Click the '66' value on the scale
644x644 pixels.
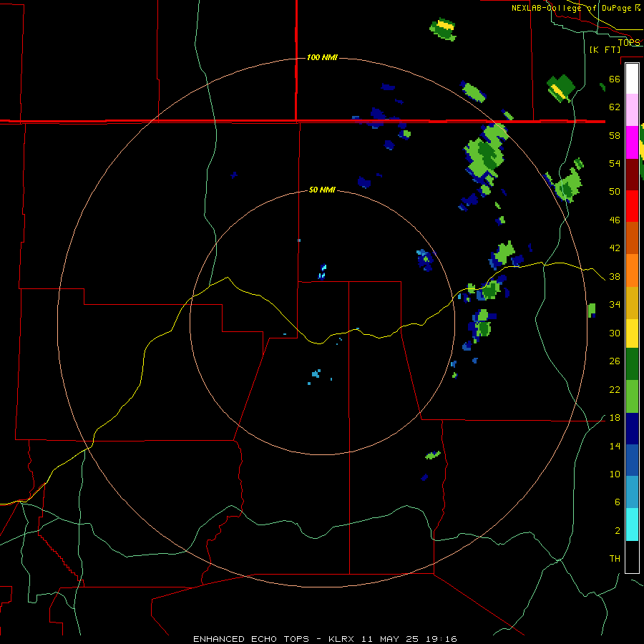615,79
